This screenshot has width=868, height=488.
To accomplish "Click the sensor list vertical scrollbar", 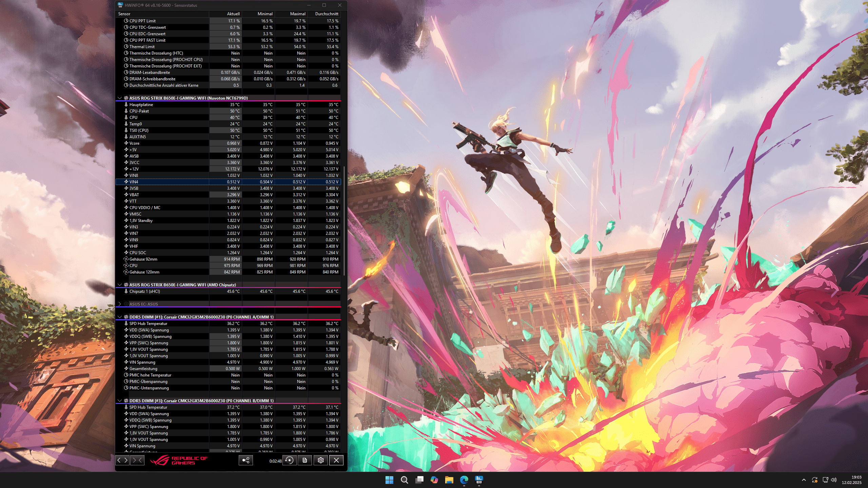I will (344, 220).
